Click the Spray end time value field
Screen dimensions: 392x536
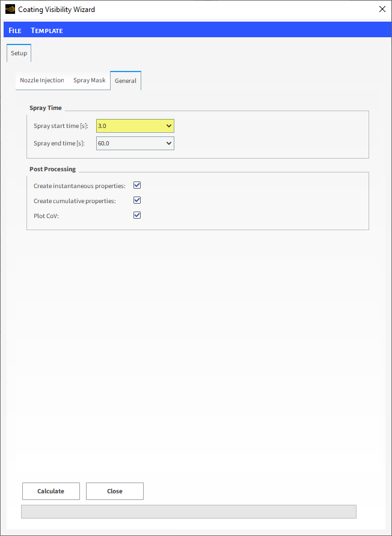click(x=129, y=144)
